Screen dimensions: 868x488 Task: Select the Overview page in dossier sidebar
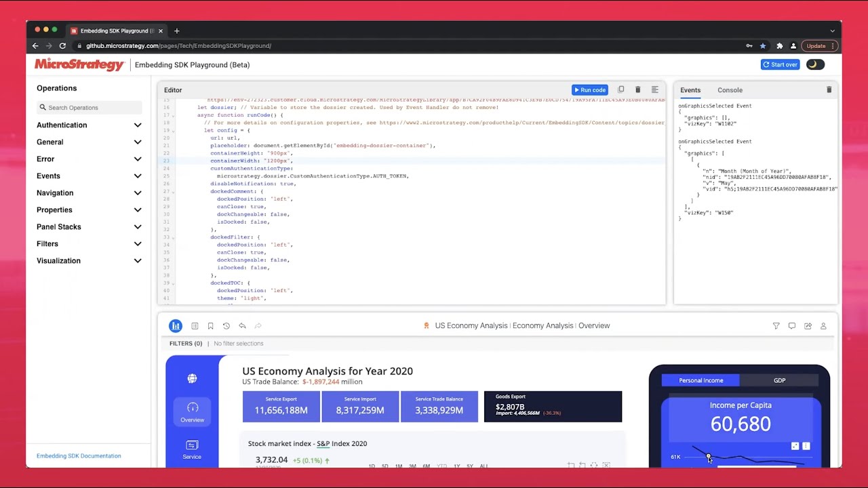pos(192,411)
